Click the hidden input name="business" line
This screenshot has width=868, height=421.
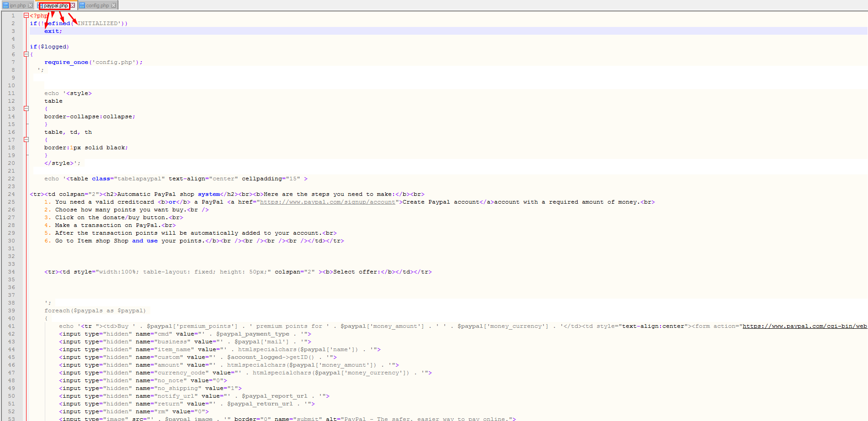(185, 342)
